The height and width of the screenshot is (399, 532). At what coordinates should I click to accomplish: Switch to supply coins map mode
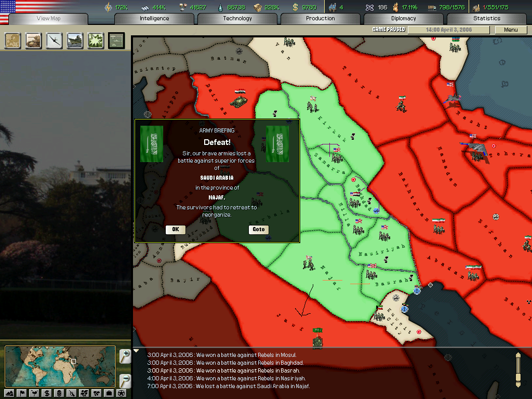point(59,393)
